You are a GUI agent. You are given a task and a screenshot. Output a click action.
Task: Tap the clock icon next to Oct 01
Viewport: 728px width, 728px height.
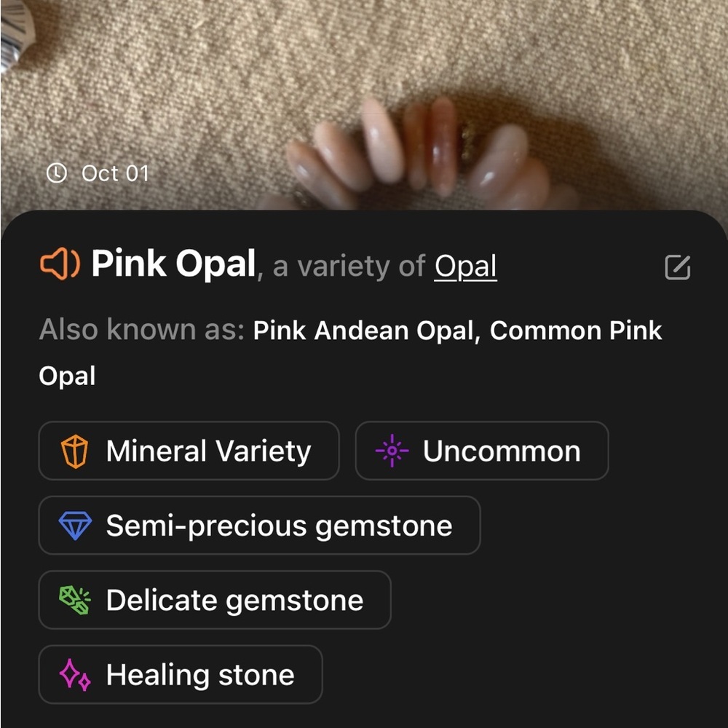click(x=57, y=173)
